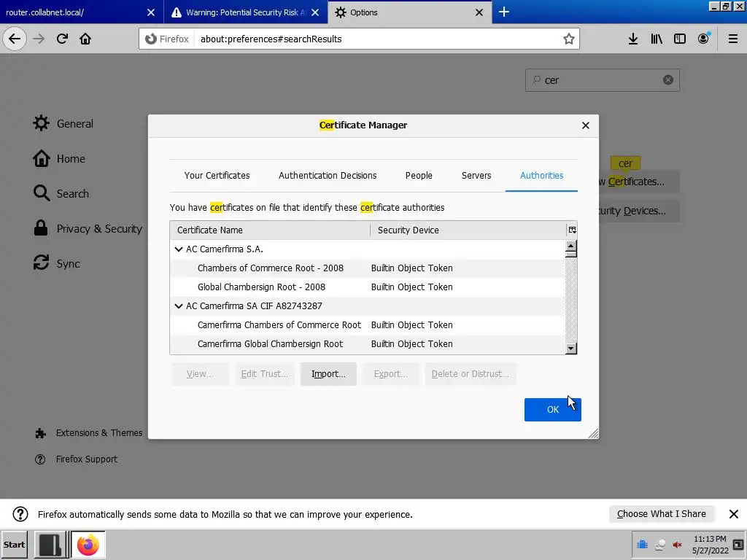Open the terminal icon in taskbar

click(50, 544)
